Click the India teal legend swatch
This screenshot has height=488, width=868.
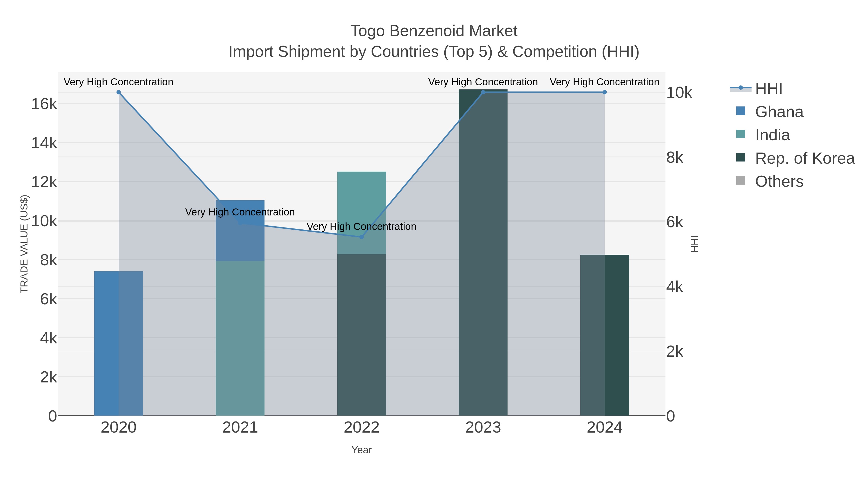pos(741,134)
